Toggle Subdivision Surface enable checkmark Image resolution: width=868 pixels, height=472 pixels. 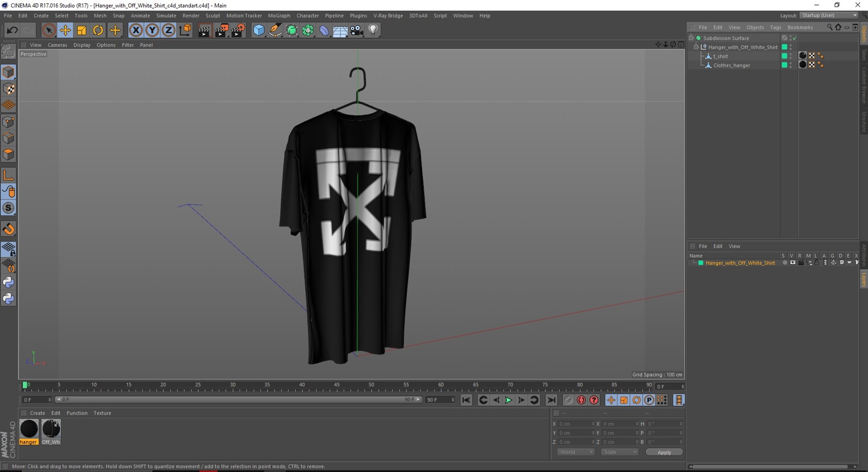point(795,38)
